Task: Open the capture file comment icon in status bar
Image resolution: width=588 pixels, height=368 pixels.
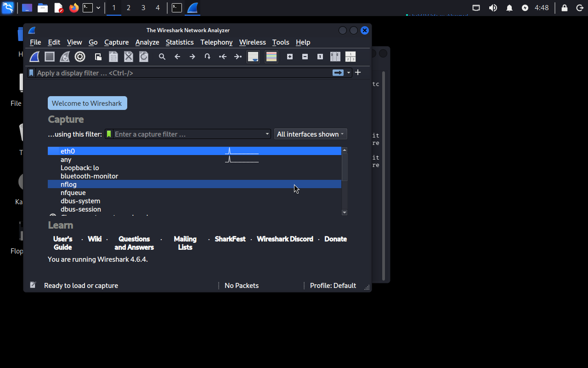Action: tap(33, 285)
